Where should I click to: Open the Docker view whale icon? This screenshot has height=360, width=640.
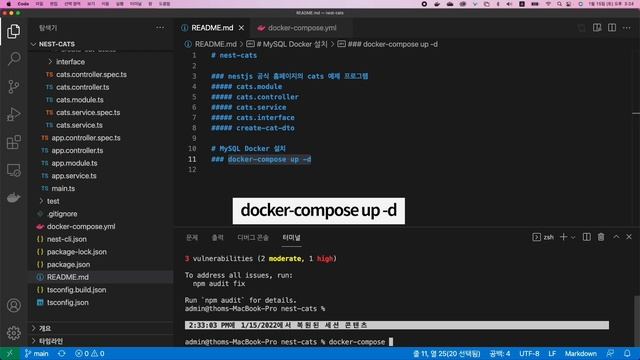tap(13, 198)
